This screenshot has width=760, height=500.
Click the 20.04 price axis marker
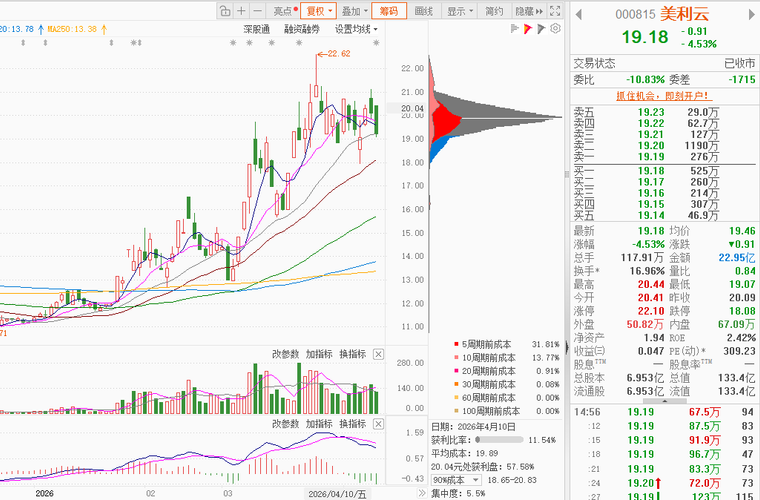(x=412, y=109)
